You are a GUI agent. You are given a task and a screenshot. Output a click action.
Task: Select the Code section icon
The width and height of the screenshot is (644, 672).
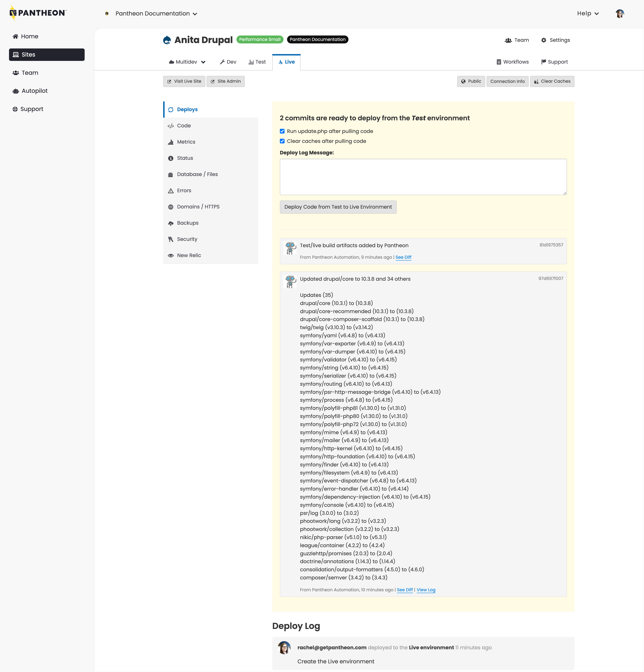(171, 126)
